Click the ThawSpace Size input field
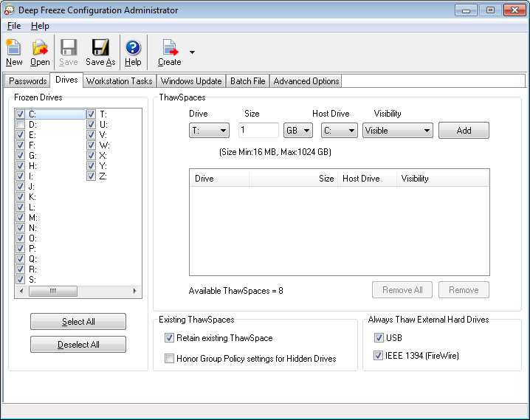This screenshot has height=420, width=530. pyautogui.click(x=258, y=130)
